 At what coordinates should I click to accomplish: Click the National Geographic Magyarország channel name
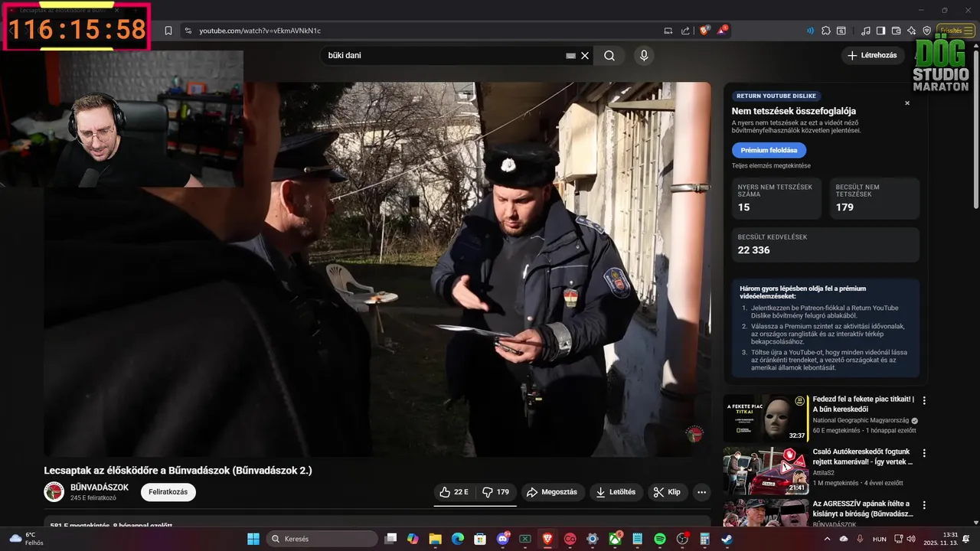point(861,420)
